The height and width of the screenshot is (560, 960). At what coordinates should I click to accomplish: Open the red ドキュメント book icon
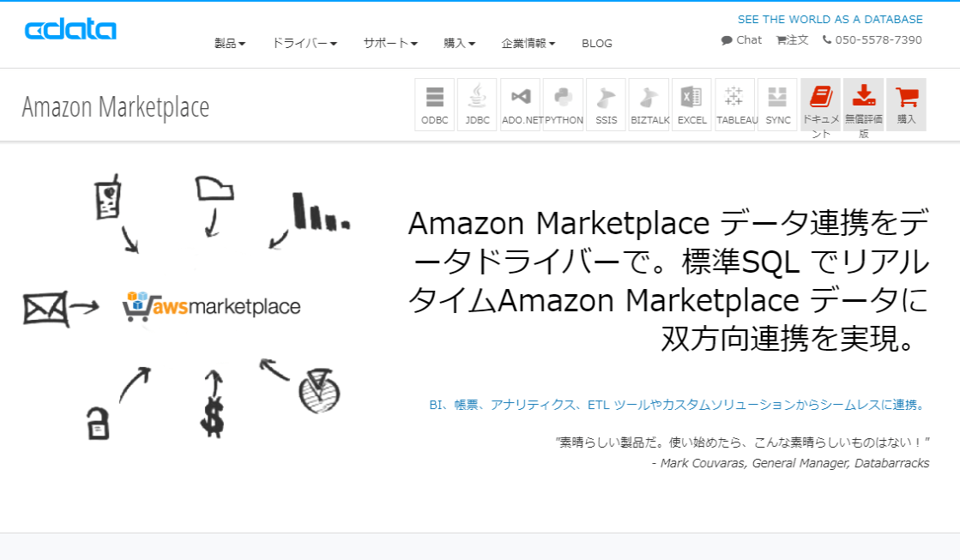click(820, 104)
